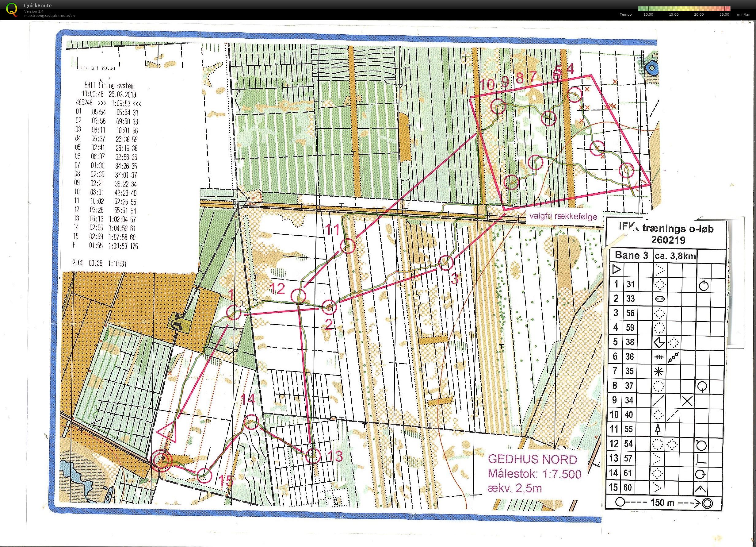Click control circle 14 on the map
The image size is (756, 547).
pyautogui.click(x=251, y=422)
